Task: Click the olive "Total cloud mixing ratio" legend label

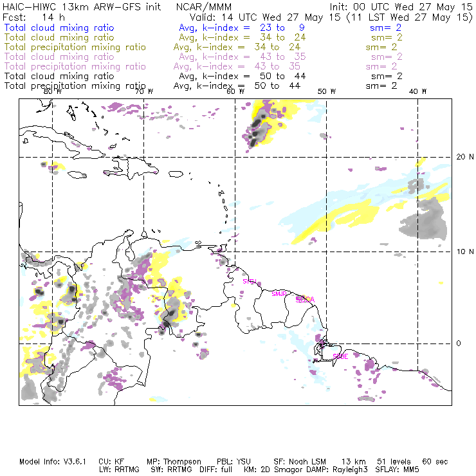Action: [59, 37]
